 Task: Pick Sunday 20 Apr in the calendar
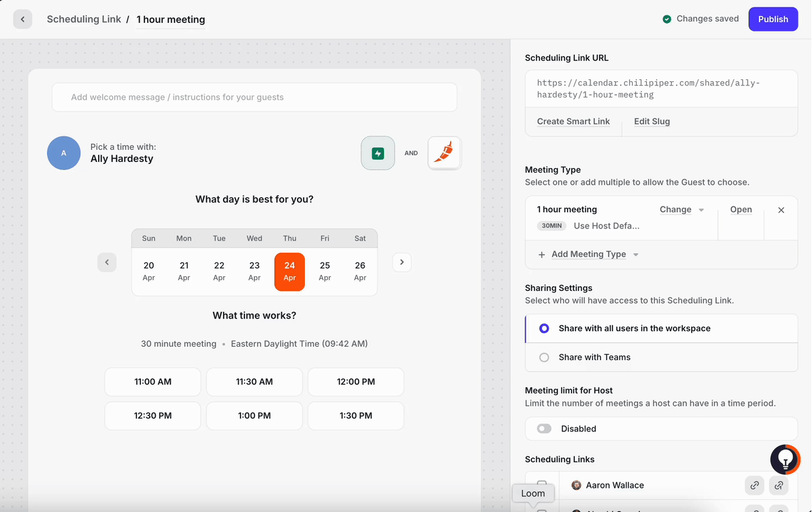click(149, 271)
